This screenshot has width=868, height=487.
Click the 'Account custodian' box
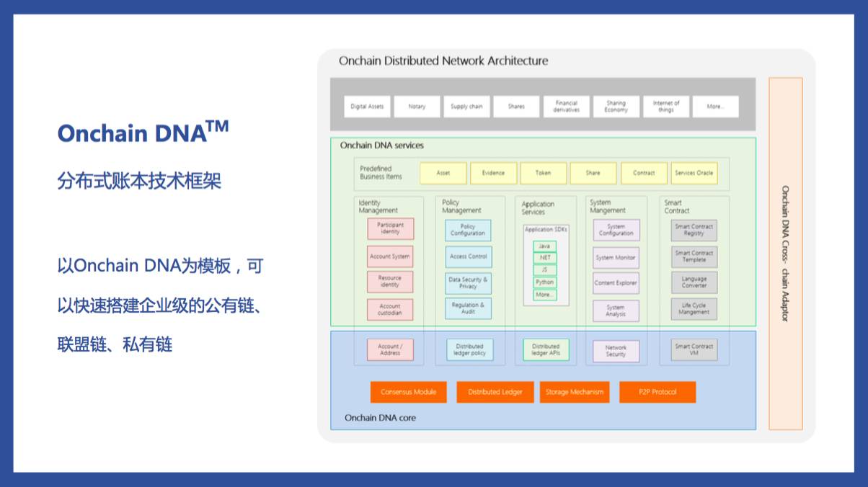(x=390, y=310)
